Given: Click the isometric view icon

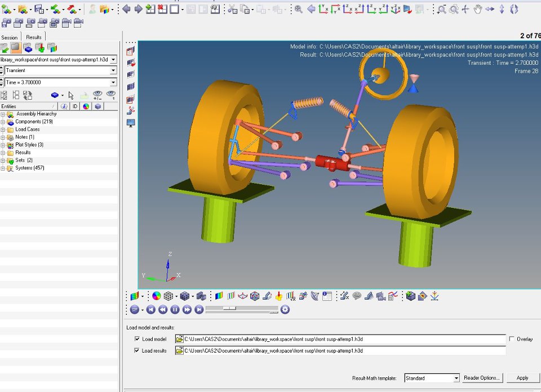Looking at the screenshot, I should point(396,9).
